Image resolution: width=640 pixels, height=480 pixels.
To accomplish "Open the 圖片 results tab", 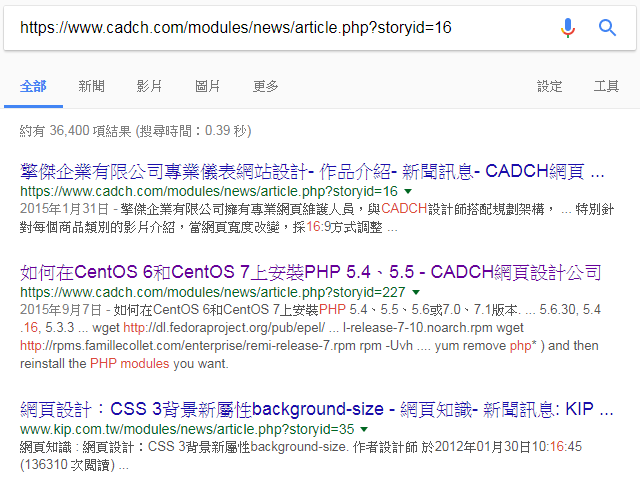I will (x=208, y=86).
